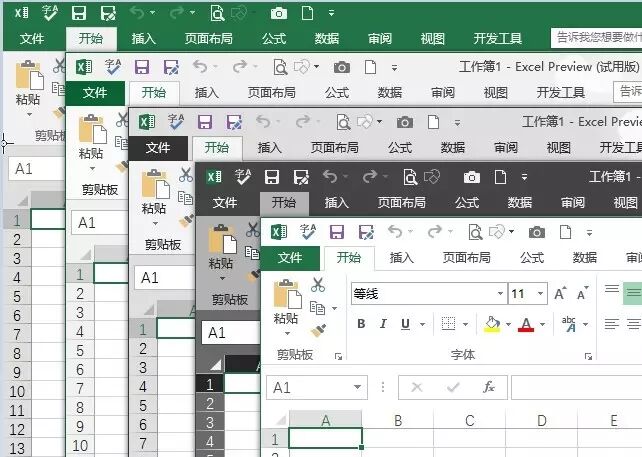Viewport: 642px width, 457px height.
Task: Click the confirm checkmark in formula bar
Action: tap(453, 387)
